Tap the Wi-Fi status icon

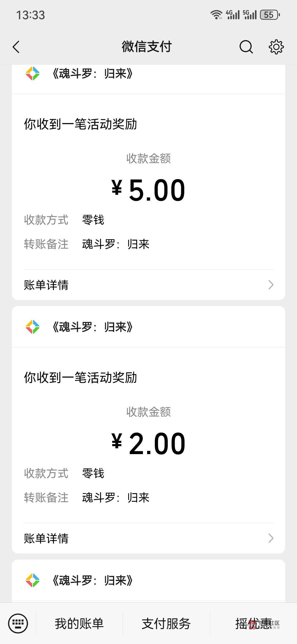point(216,15)
